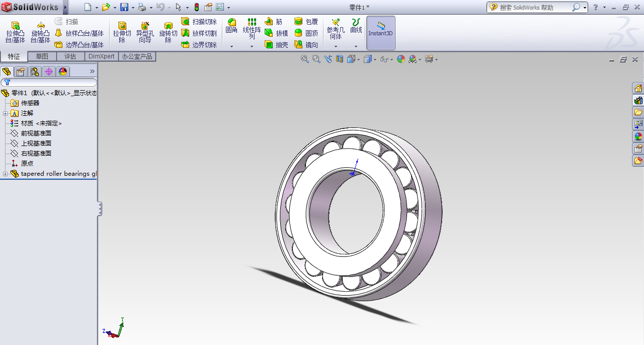The image size is (644, 345).
Task: Open the 参考几何体 reference geometry tool
Action: click(336, 29)
